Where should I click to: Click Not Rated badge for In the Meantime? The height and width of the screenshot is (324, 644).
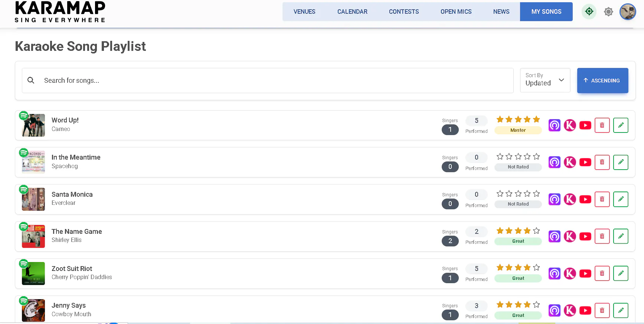coord(518,167)
